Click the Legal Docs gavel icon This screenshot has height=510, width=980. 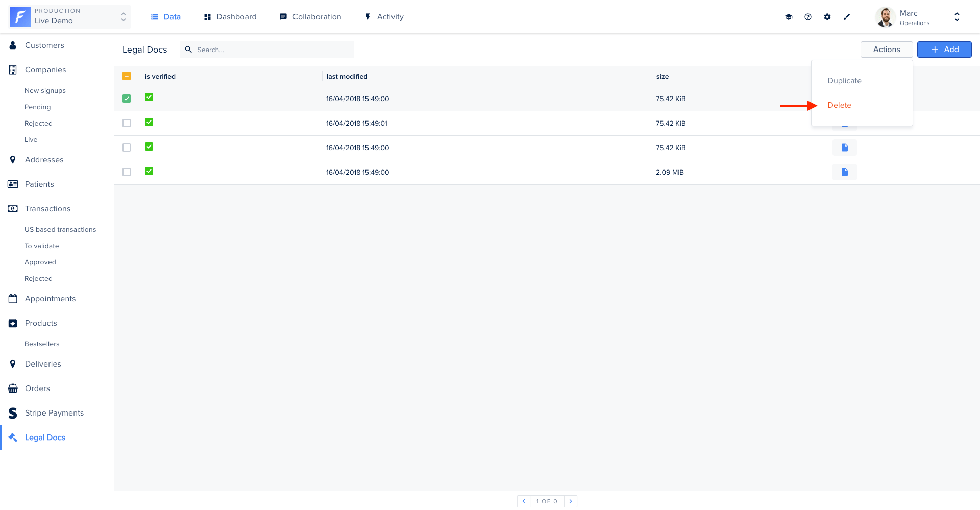13,438
